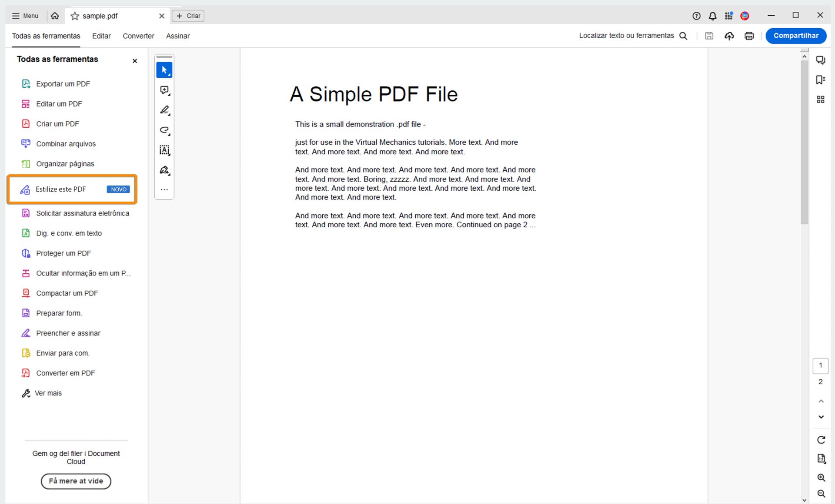The width and height of the screenshot is (835, 504).
Task: Choose the freehand draw lasso tool
Action: tap(164, 130)
